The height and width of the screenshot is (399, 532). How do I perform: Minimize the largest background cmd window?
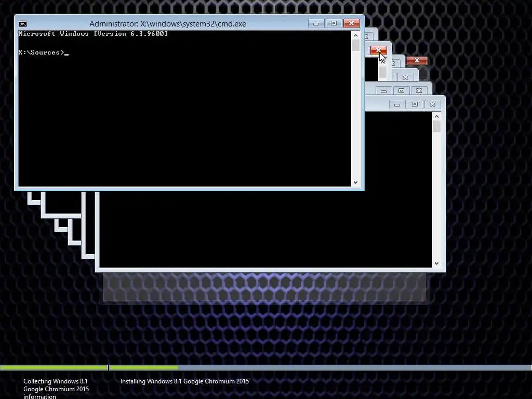click(397, 104)
